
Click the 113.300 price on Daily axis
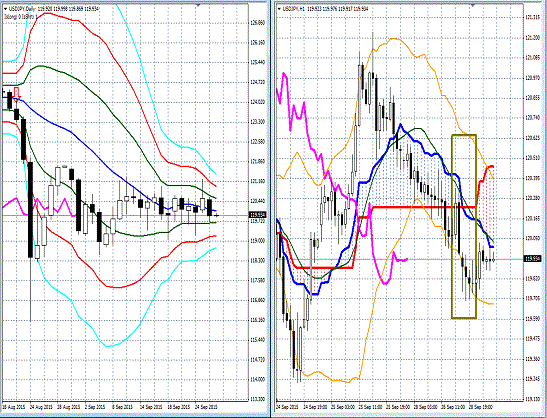click(257, 399)
